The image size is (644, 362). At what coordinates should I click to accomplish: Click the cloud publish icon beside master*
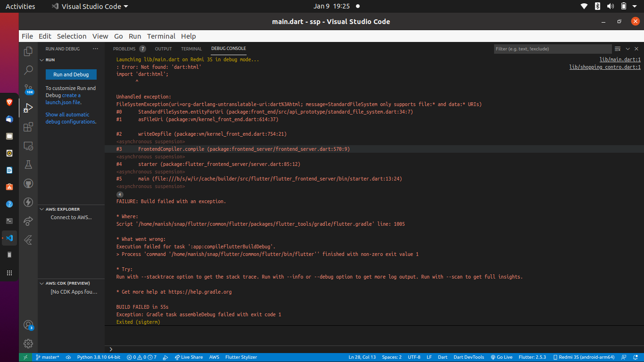pyautogui.click(x=68, y=357)
